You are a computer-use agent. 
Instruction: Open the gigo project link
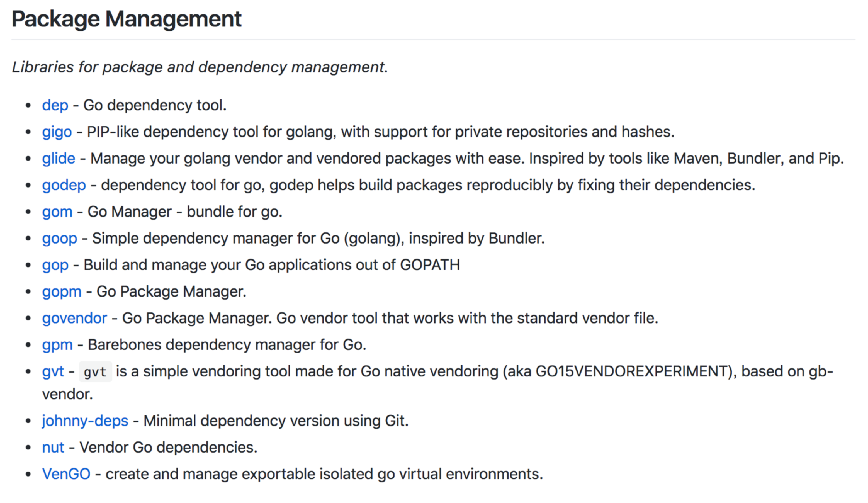tap(57, 132)
